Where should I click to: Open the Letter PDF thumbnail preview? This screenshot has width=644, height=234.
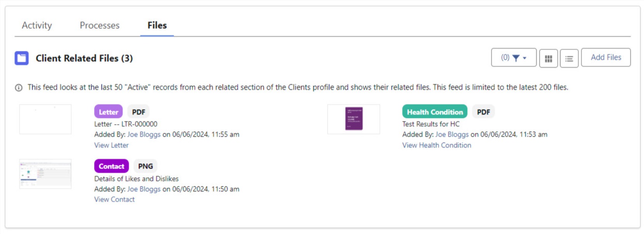point(45,119)
